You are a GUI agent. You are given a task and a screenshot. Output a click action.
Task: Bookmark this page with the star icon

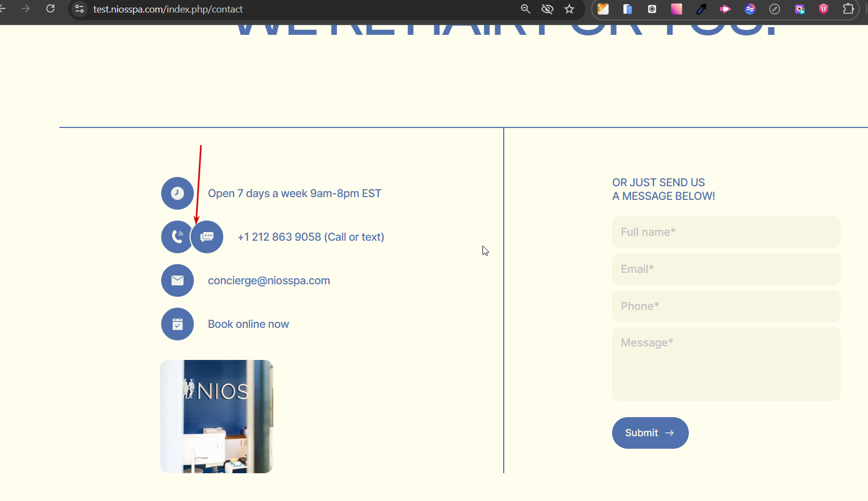570,9
